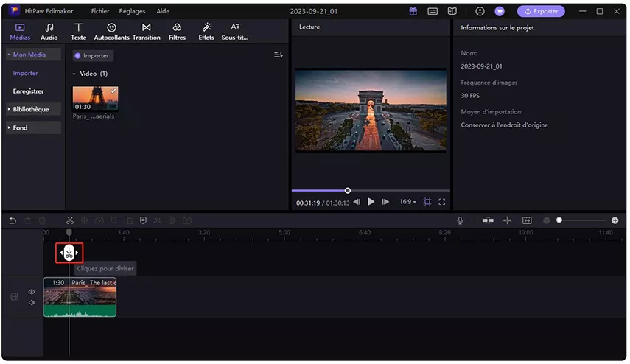Screen dimensions: 630x364
Task: Click Conserver à l'endroit d'origine text
Action: pyautogui.click(x=504, y=125)
